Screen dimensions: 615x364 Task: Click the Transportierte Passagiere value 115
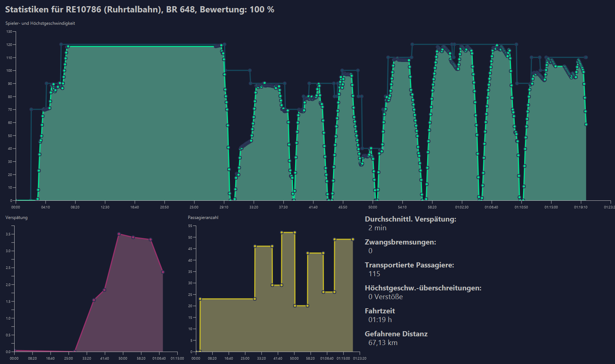pyautogui.click(x=374, y=274)
